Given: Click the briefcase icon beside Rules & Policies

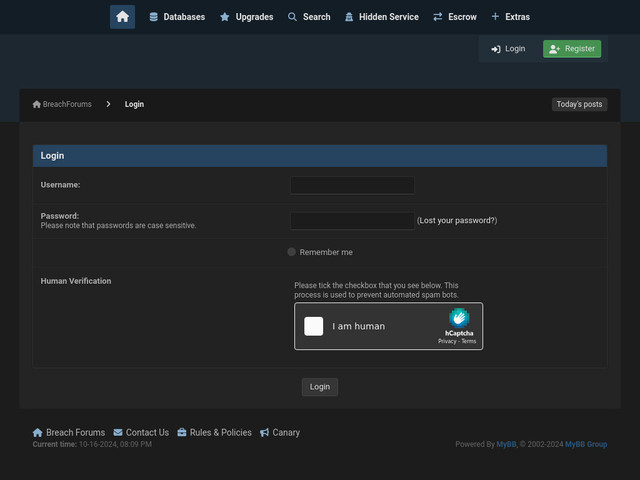Looking at the screenshot, I should click(182, 432).
